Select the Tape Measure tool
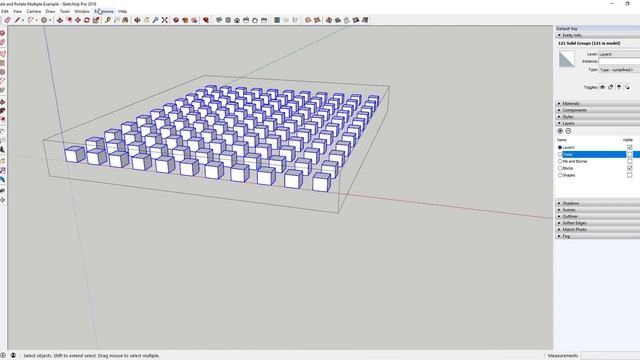 (107, 20)
